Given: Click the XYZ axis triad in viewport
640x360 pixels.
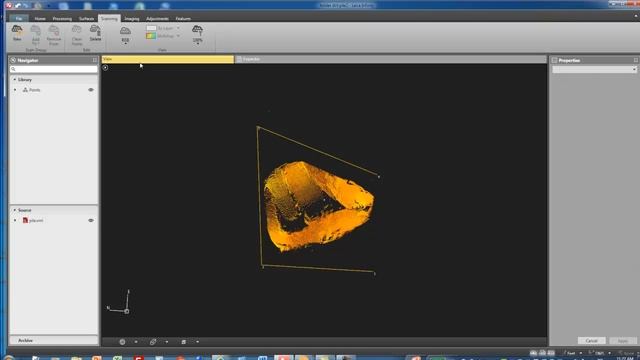Looking at the screenshot, I should tap(119, 302).
